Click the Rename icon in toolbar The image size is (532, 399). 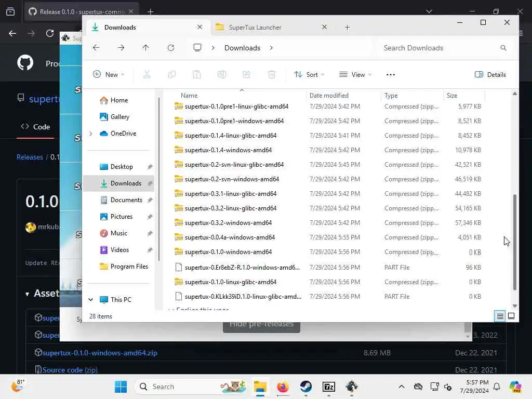[x=221, y=75]
